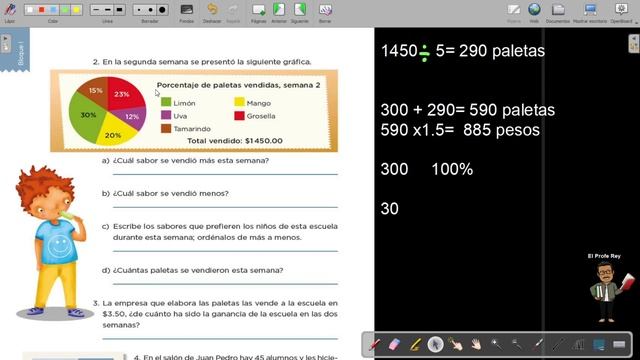
Task: Select the yellow highlighter tool
Action: coord(415,344)
